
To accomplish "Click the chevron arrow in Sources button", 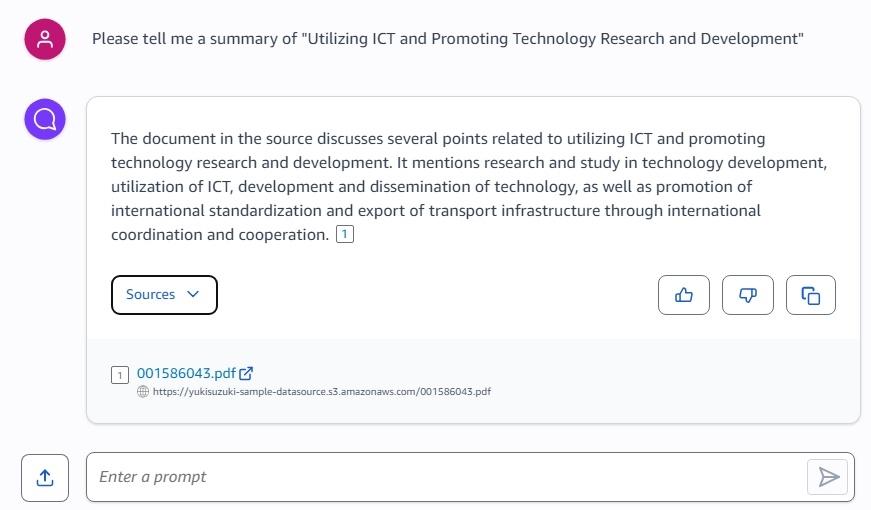I will (193, 294).
